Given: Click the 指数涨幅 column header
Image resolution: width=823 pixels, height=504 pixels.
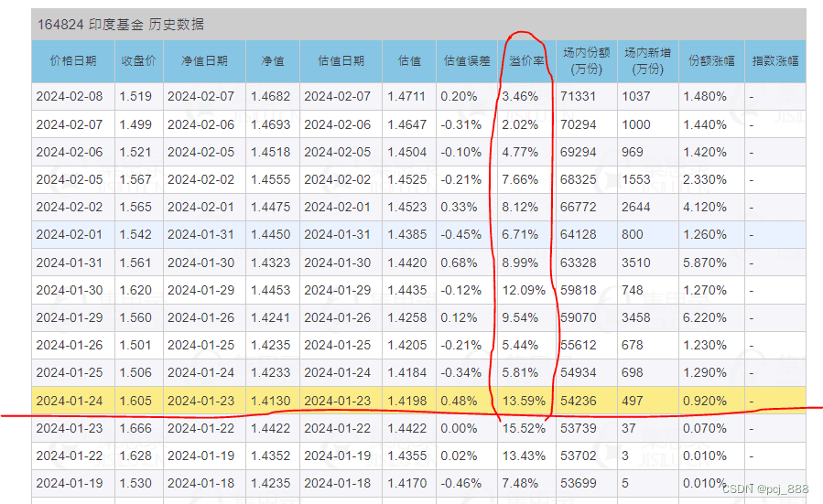Looking at the screenshot, I should [774, 61].
